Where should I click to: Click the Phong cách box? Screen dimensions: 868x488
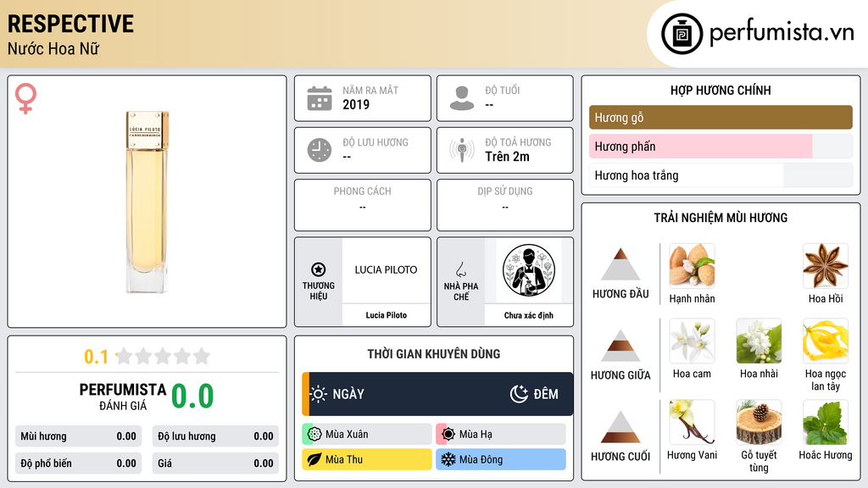point(363,205)
